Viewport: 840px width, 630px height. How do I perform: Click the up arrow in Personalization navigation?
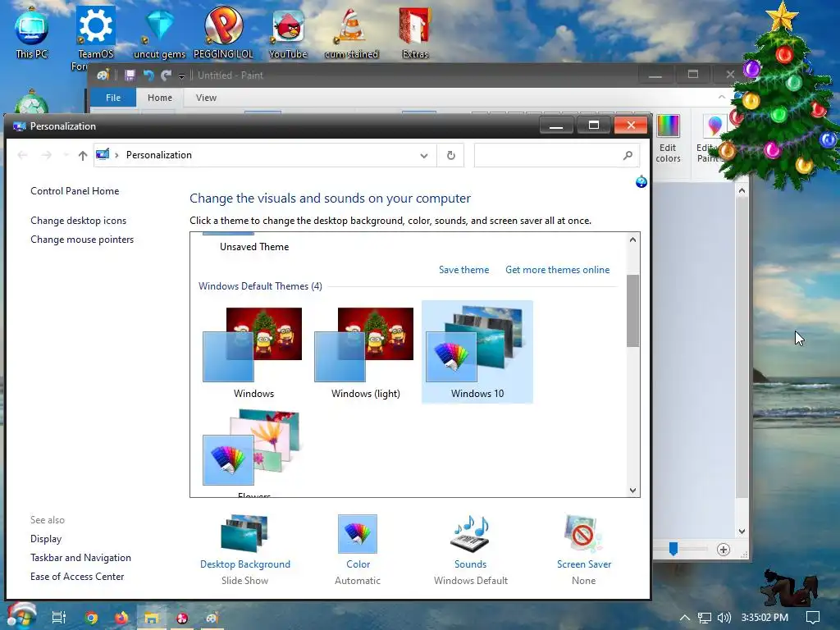pos(83,155)
